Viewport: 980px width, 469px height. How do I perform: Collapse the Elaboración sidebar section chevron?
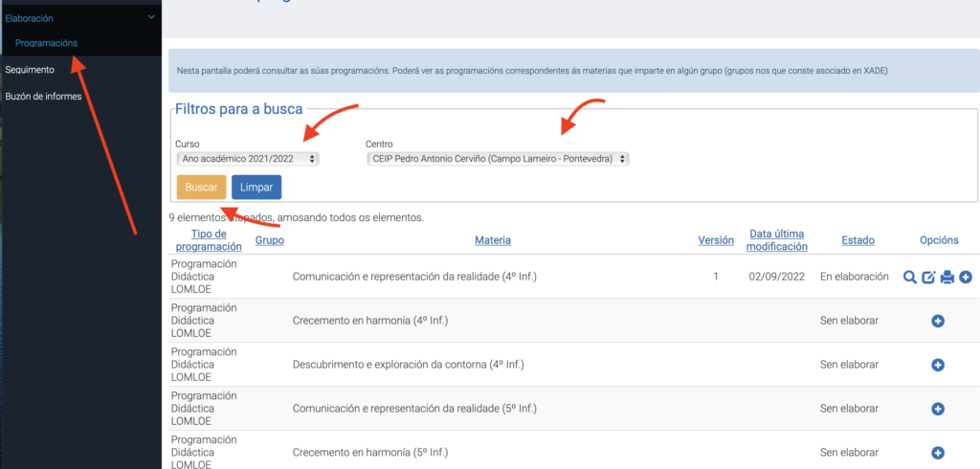[150, 16]
